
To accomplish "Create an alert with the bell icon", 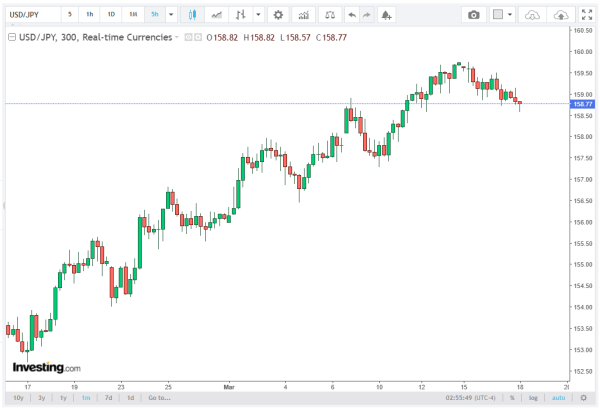I will coord(387,15).
